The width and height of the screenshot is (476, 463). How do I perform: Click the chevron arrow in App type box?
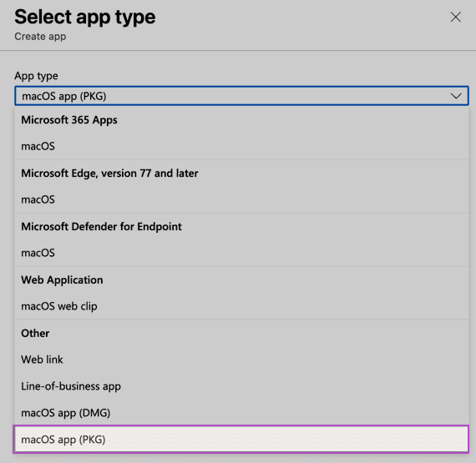[456, 96]
